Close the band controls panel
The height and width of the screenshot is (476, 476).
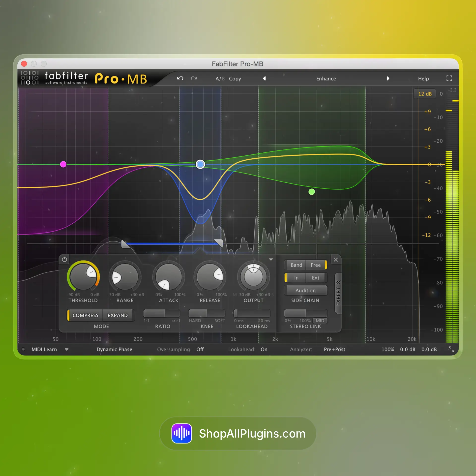coord(336,260)
